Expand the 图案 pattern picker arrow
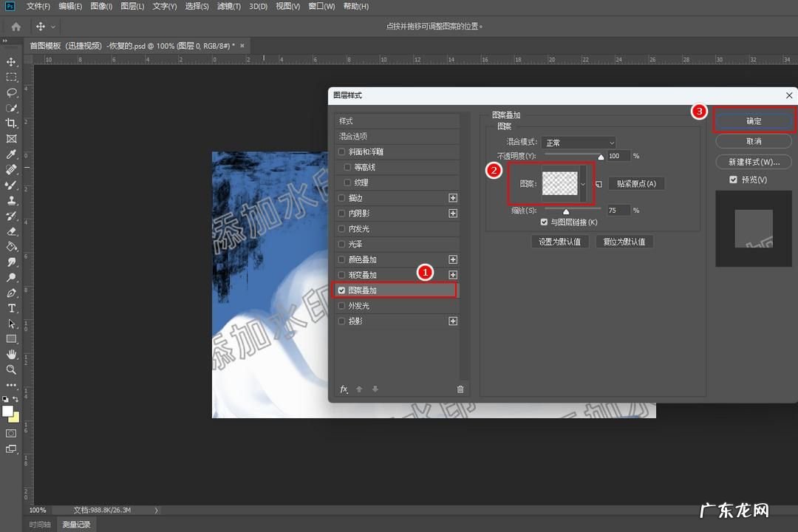The image size is (798, 532). [584, 184]
